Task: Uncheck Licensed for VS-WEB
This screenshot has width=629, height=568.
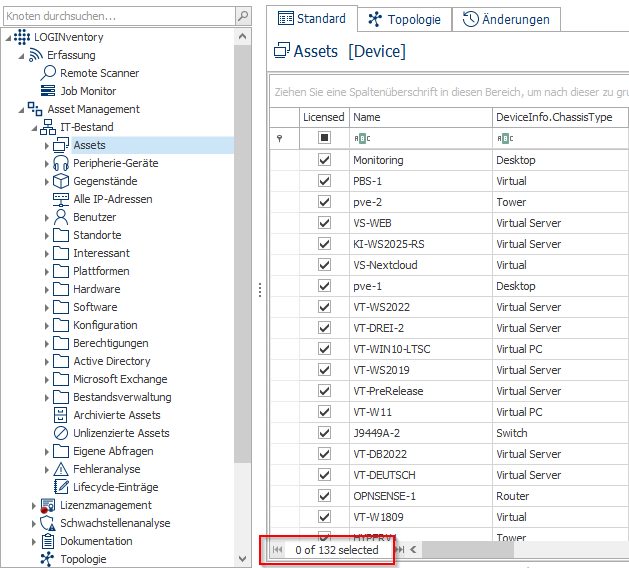Action: click(x=324, y=223)
